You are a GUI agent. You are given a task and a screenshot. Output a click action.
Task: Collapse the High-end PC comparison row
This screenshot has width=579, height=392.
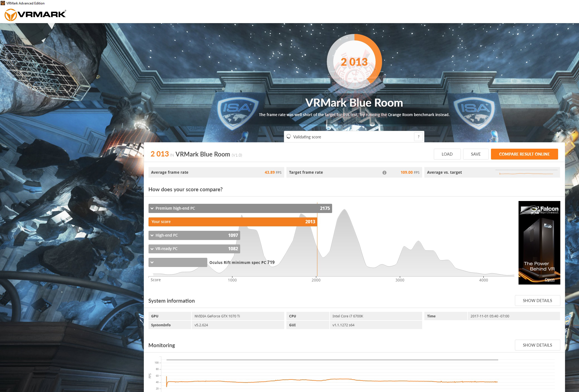tap(152, 235)
